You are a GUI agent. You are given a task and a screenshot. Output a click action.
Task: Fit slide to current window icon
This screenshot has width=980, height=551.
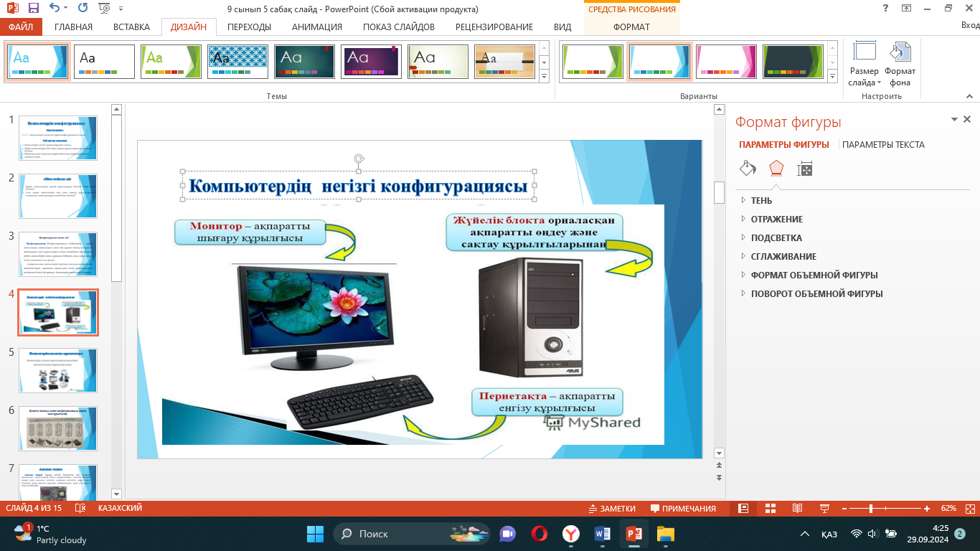(970, 509)
